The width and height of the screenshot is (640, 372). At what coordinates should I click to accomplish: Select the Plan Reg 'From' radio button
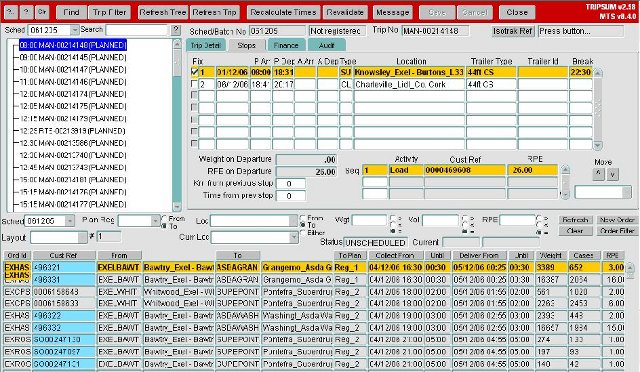pyautogui.click(x=164, y=218)
